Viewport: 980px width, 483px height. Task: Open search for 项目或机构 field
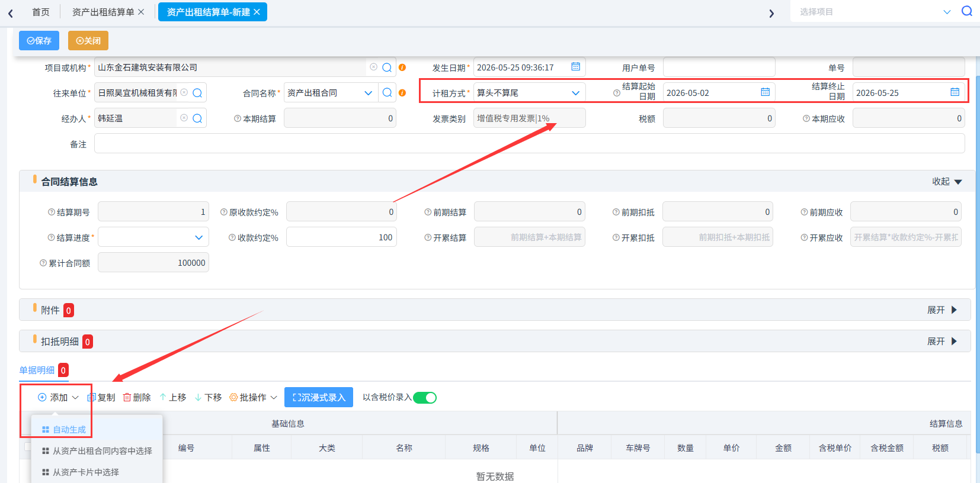387,67
